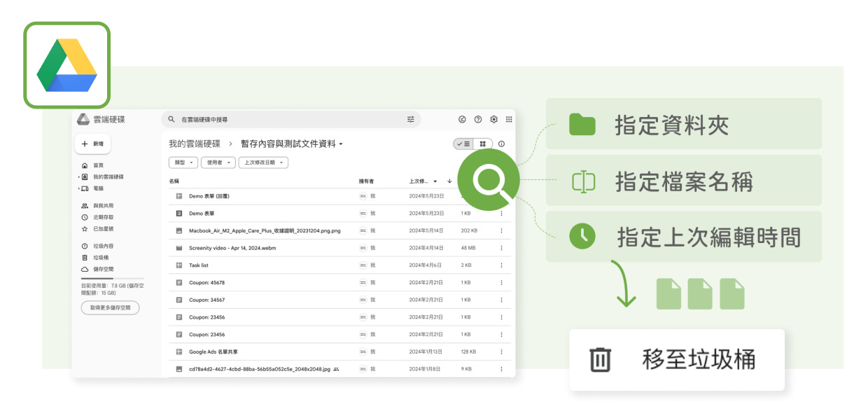Click the owner avatar in Task list row
This screenshot has height=409, width=868.
point(363,265)
